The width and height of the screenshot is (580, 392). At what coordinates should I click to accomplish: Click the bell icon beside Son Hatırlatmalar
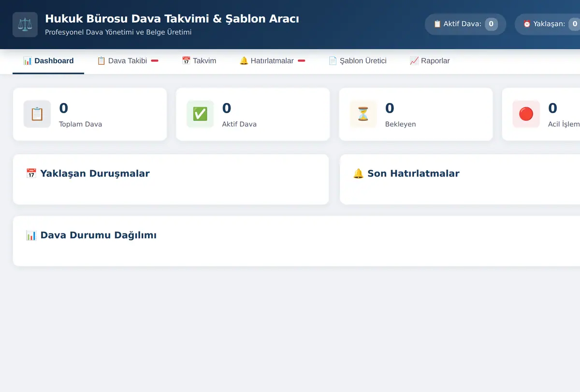tap(358, 174)
